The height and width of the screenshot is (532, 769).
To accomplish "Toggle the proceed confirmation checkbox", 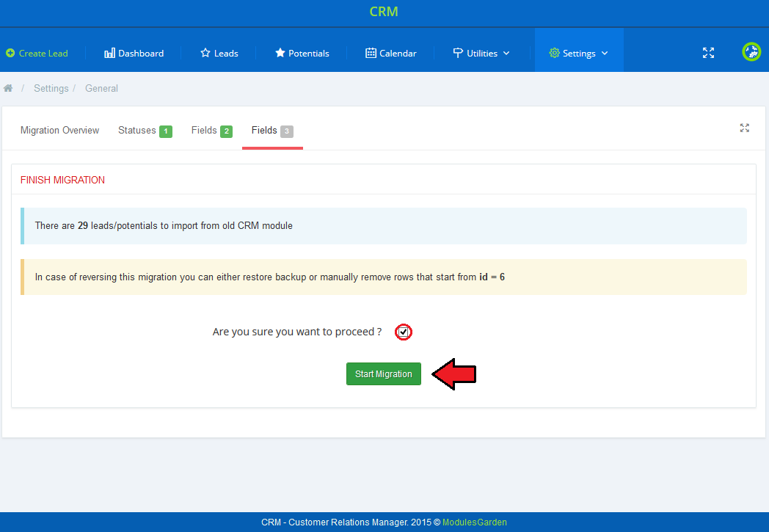I will tap(403, 332).
